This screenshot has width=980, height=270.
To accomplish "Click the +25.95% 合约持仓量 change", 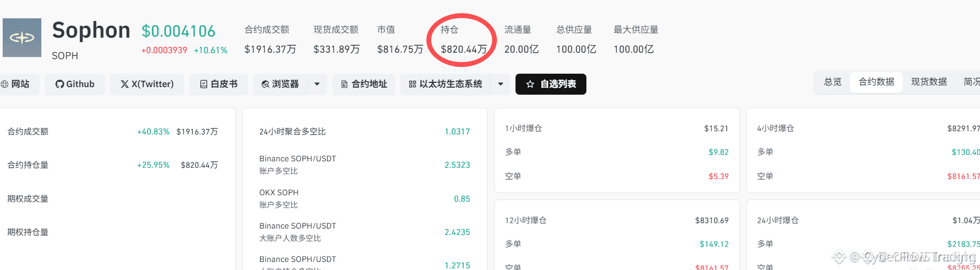I will click(153, 165).
